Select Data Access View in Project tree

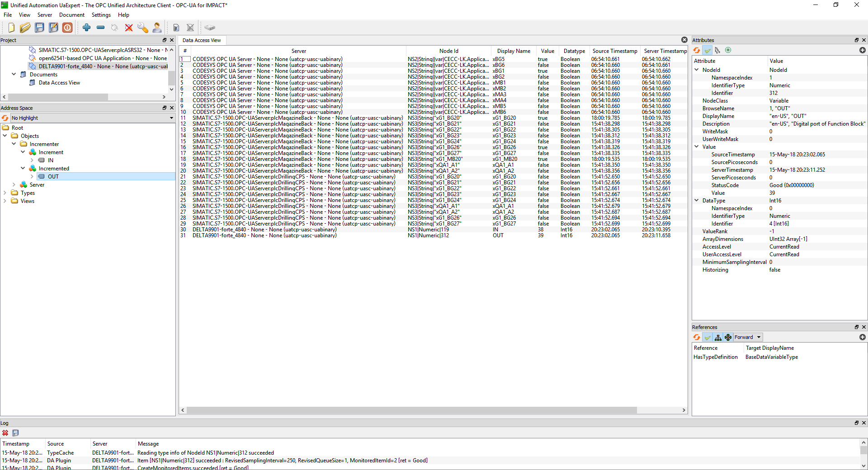click(59, 82)
